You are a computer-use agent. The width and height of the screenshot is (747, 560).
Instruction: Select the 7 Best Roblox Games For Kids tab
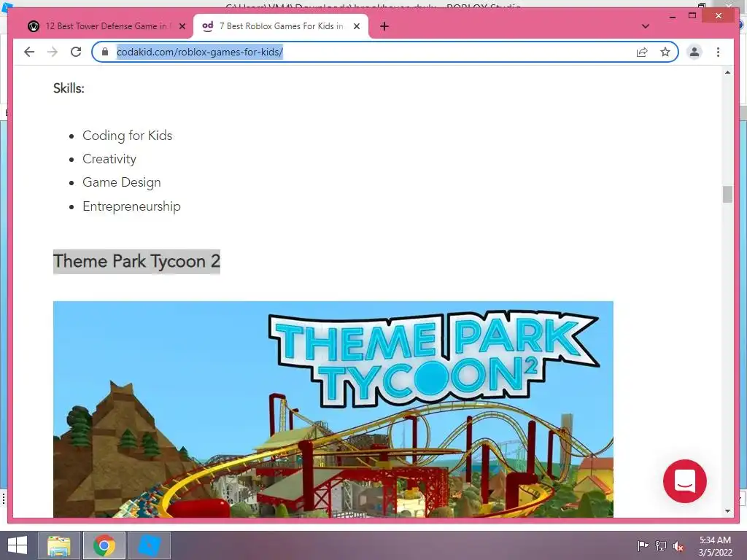pos(280,26)
